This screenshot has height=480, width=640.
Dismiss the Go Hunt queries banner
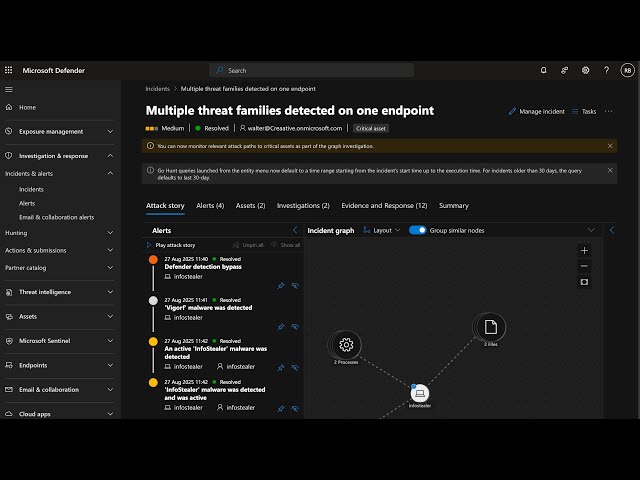pyautogui.click(x=610, y=170)
